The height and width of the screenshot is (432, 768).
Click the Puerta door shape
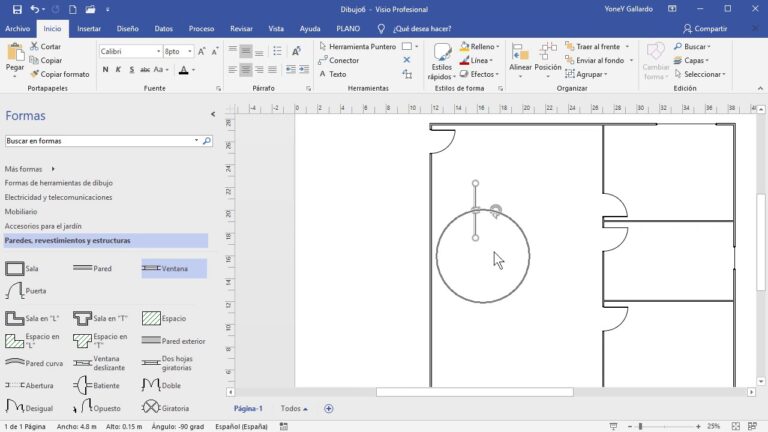click(25, 290)
